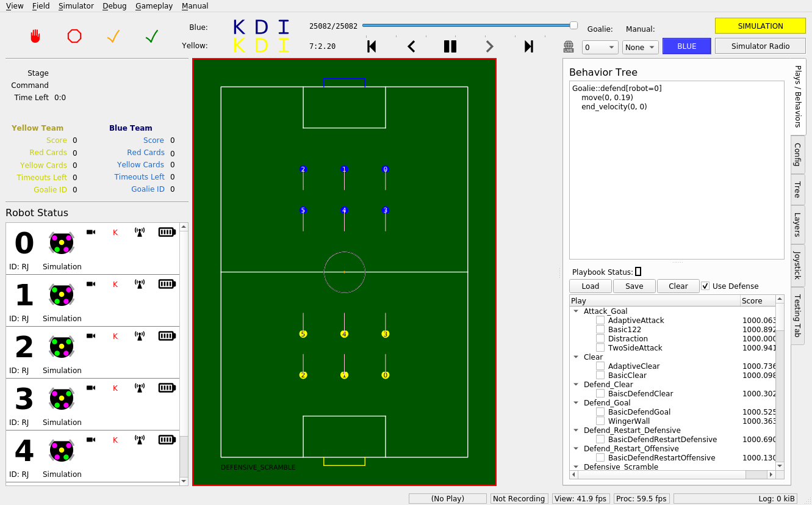Switch to the Layers tab
Image resolution: width=812 pixels, height=505 pixels.
point(797,224)
